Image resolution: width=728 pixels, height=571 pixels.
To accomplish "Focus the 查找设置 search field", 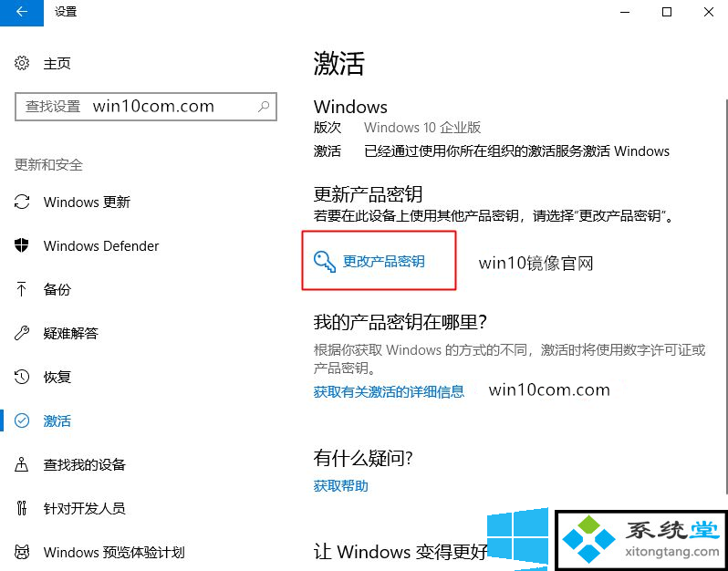I will [146, 107].
